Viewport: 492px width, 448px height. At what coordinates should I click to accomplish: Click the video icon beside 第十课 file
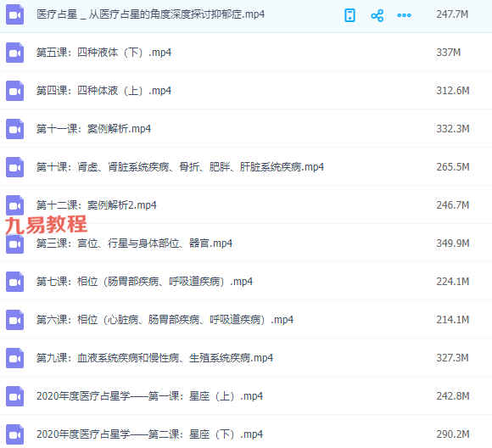14,167
